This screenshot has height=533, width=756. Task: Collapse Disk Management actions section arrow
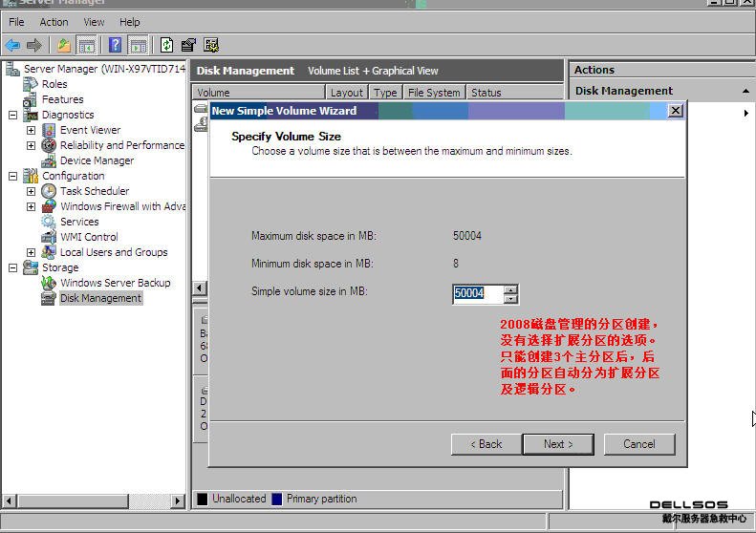[x=745, y=91]
